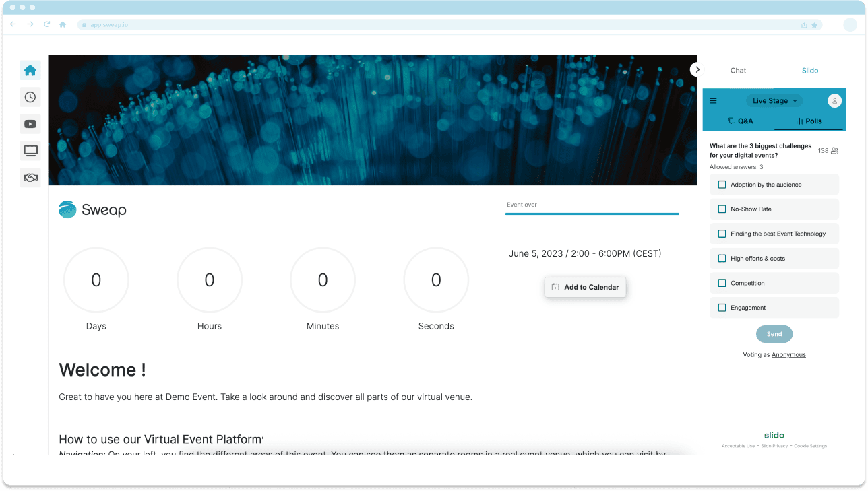Image resolution: width=868 pixels, height=491 pixels.
Task: Click the Anonymous voting link
Action: pos(788,355)
